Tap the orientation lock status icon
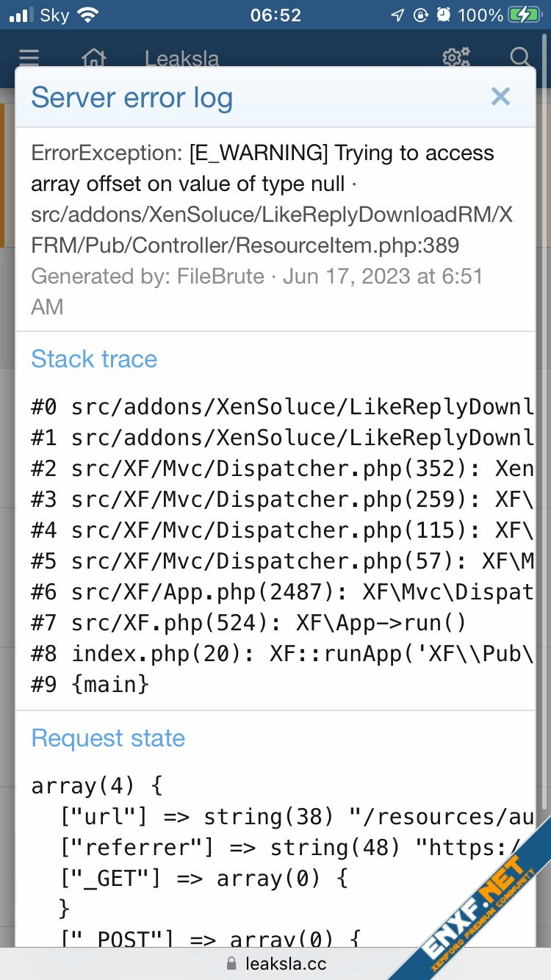551x980 pixels. coord(420,15)
